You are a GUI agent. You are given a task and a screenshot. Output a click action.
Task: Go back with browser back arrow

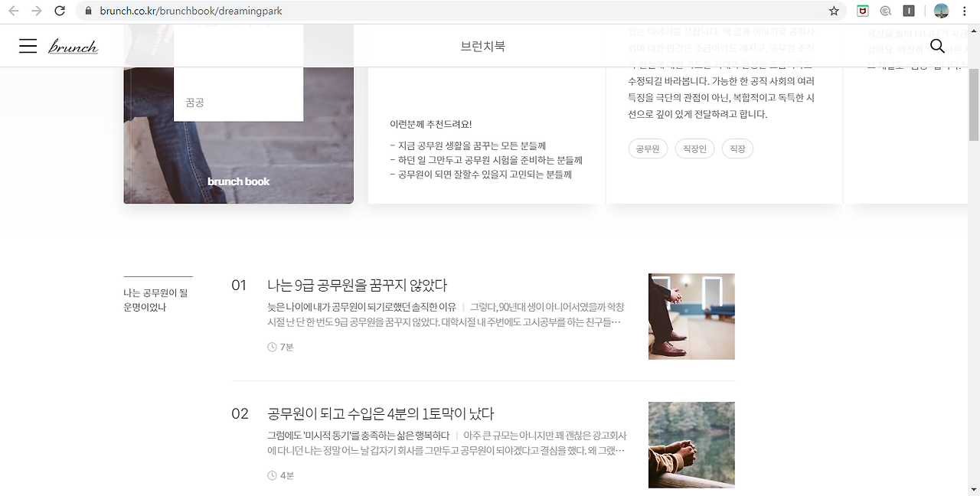14,11
